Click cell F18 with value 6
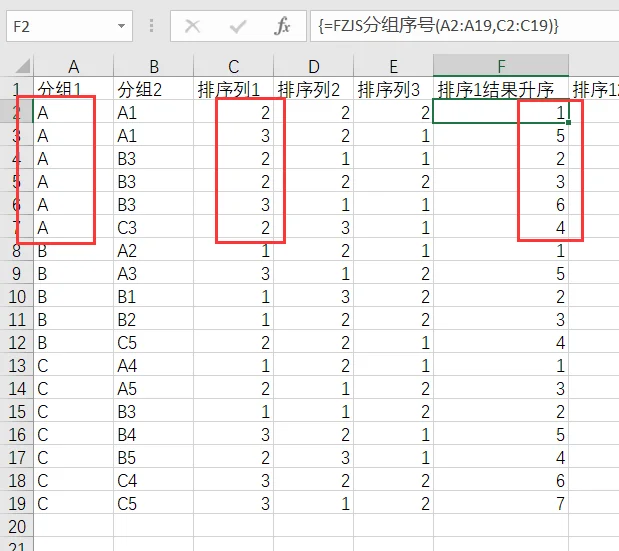Screen dimensions: 619x551 [x=501, y=480]
